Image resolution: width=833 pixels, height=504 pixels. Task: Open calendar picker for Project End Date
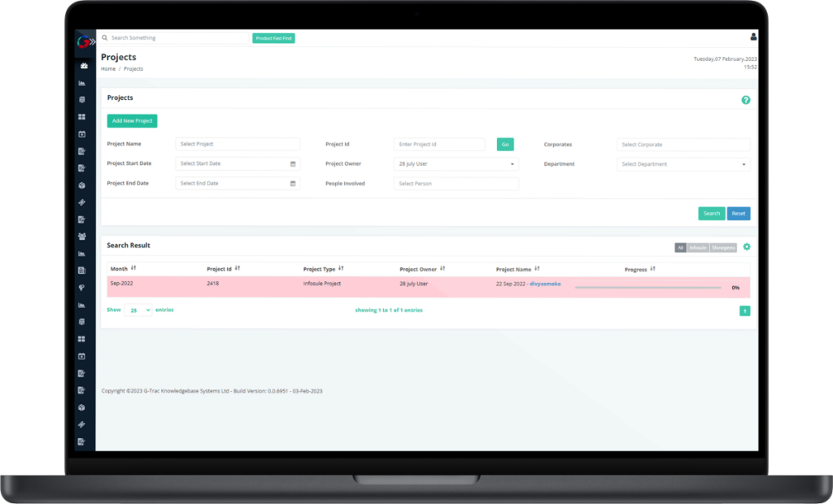click(293, 184)
